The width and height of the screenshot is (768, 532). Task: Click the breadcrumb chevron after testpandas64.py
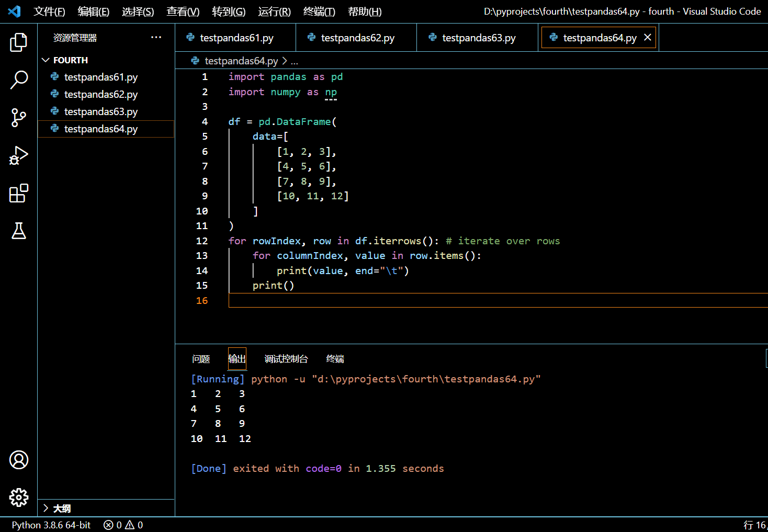285,61
